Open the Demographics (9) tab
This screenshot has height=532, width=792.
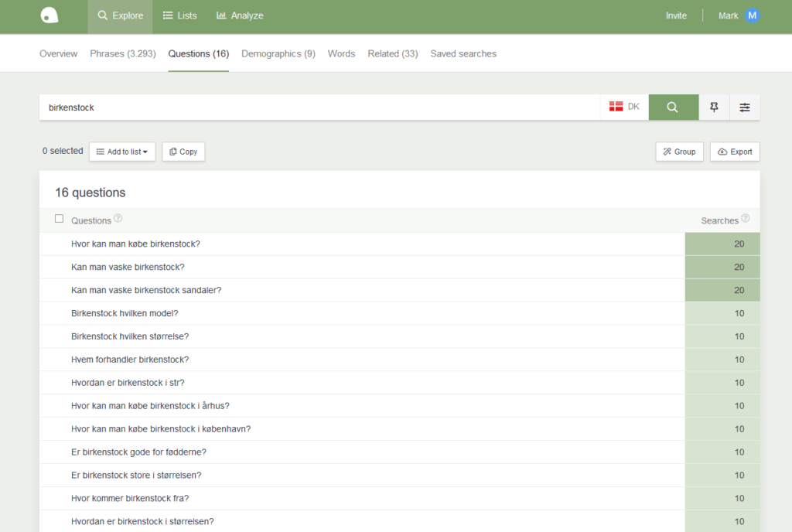pyautogui.click(x=278, y=53)
